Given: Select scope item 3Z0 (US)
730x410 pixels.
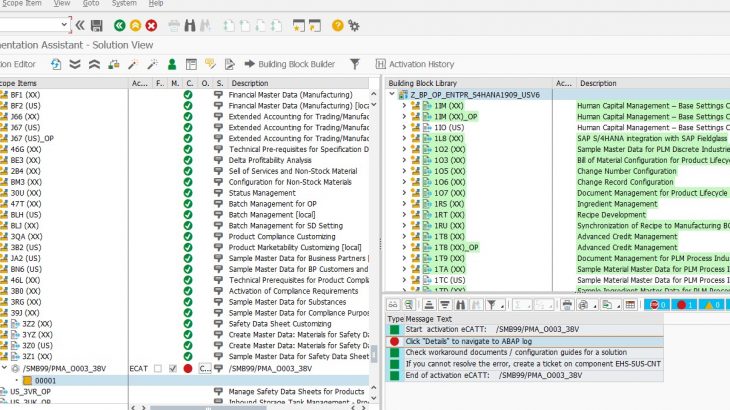Looking at the screenshot, I should [x=38, y=346].
